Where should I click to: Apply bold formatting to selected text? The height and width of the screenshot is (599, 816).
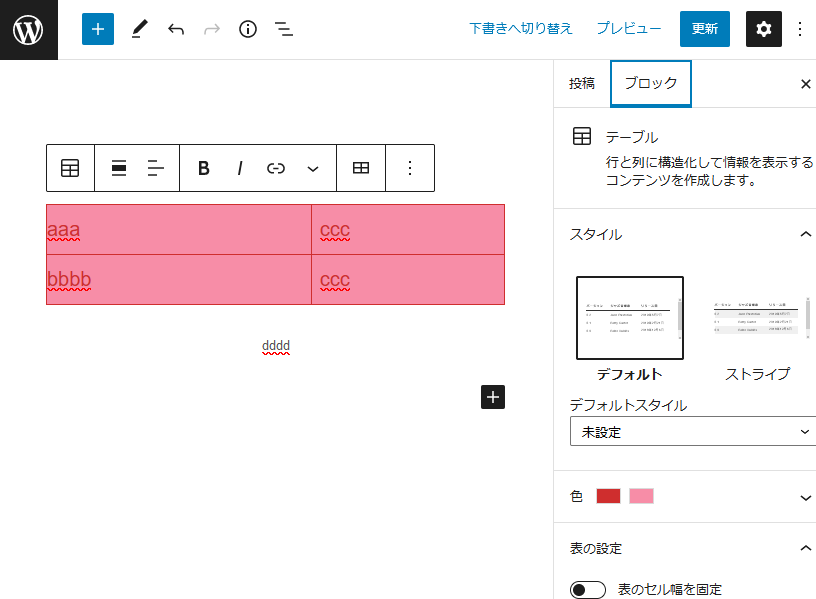tap(203, 168)
